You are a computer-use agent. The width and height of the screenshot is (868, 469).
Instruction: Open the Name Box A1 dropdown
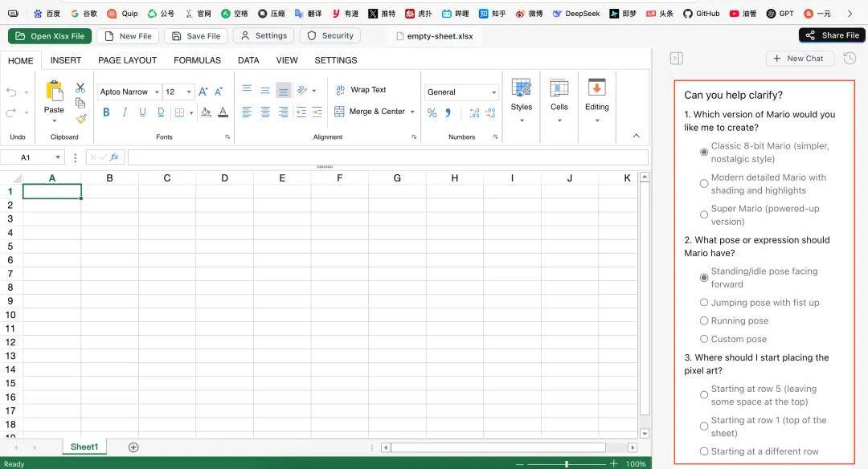[x=58, y=157]
